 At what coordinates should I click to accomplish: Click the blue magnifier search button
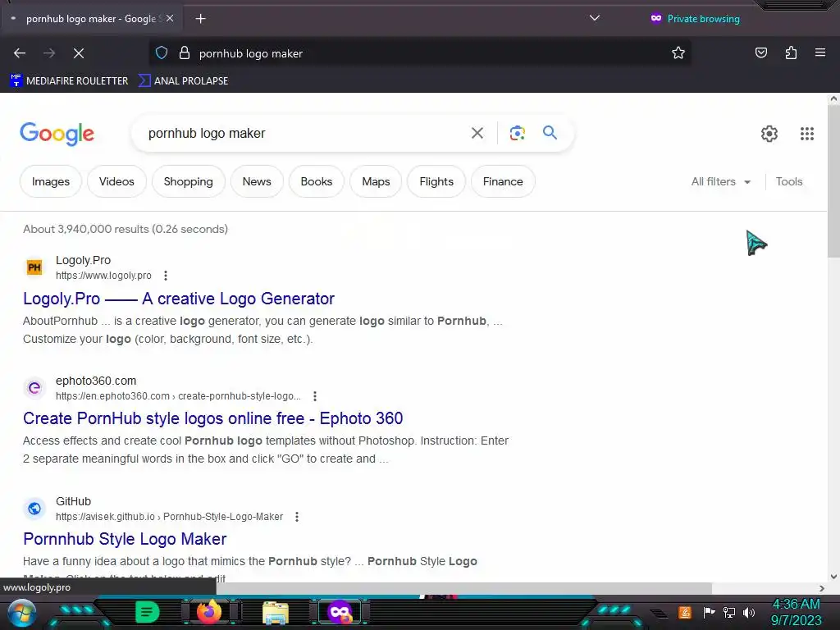tap(550, 132)
